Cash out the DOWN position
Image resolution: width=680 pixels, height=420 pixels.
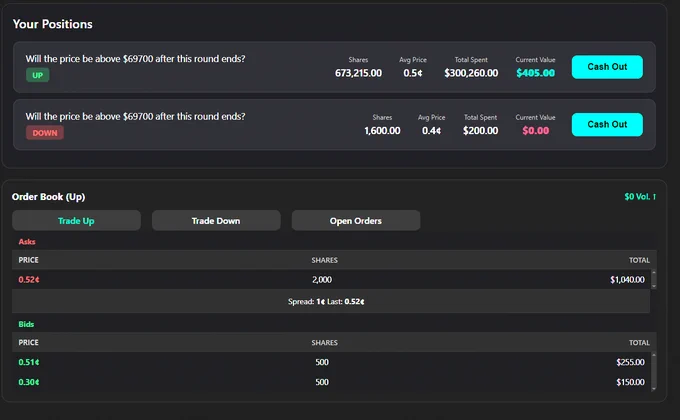click(607, 125)
